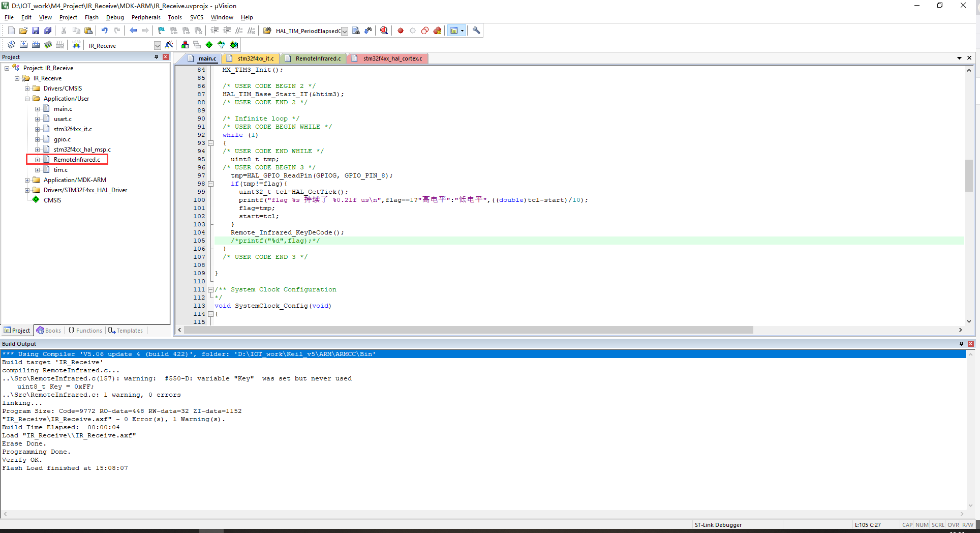980x533 pixels.
Task: Start the debug session
Action: point(384,31)
